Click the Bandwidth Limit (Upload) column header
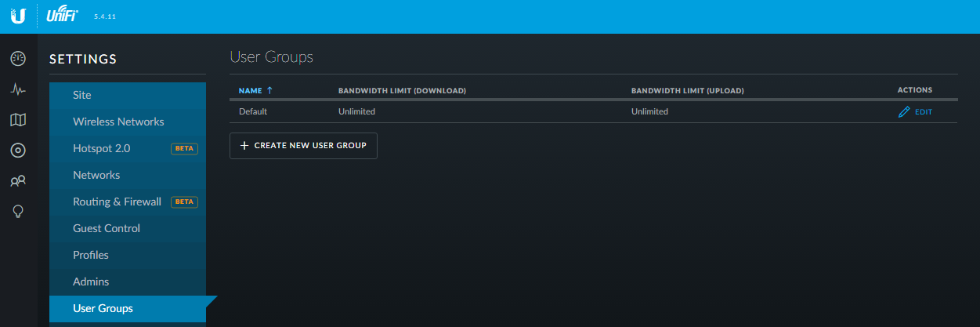 pyautogui.click(x=687, y=91)
